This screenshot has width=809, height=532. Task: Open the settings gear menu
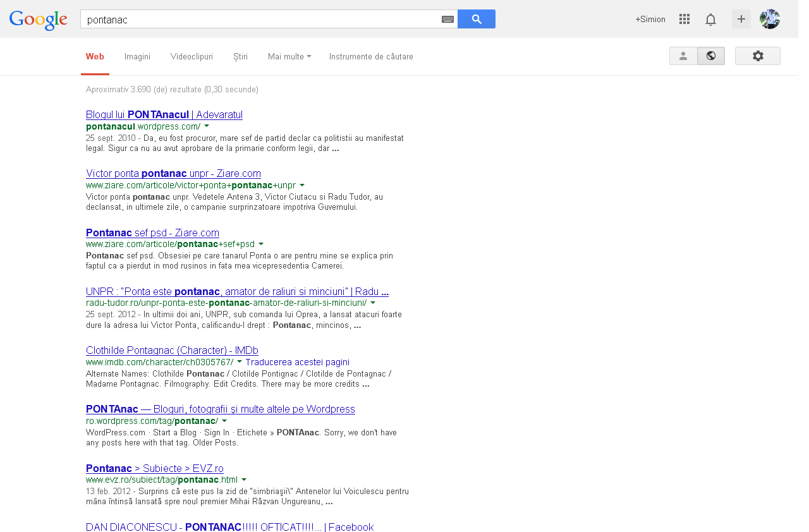pyautogui.click(x=758, y=56)
